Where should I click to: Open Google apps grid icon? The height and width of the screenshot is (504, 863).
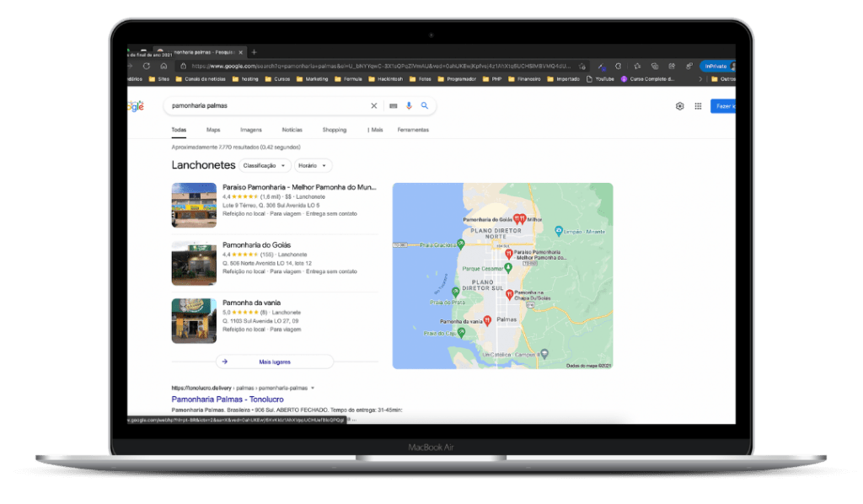pos(698,106)
